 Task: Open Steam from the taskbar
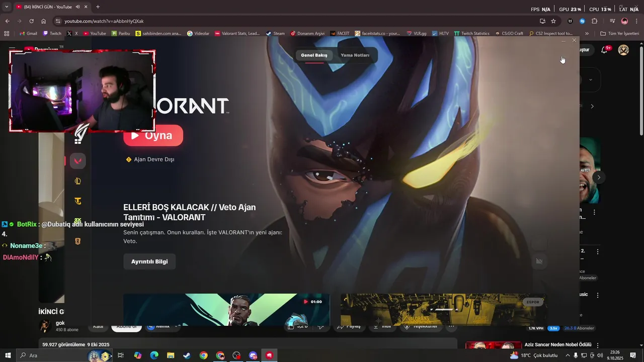[x=187, y=355]
